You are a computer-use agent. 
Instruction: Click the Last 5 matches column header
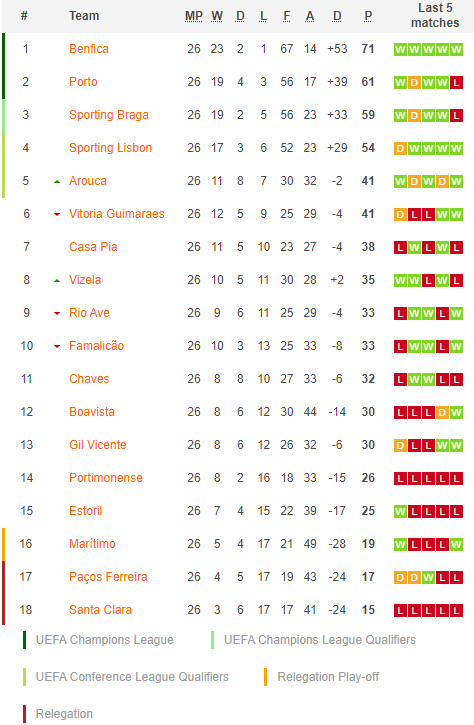[x=435, y=15]
